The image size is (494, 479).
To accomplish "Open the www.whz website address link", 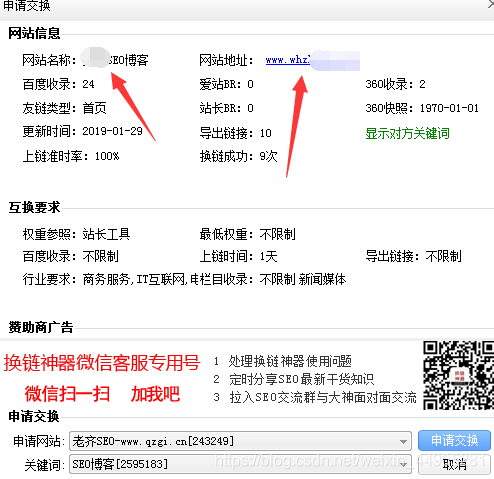I will coord(288,60).
